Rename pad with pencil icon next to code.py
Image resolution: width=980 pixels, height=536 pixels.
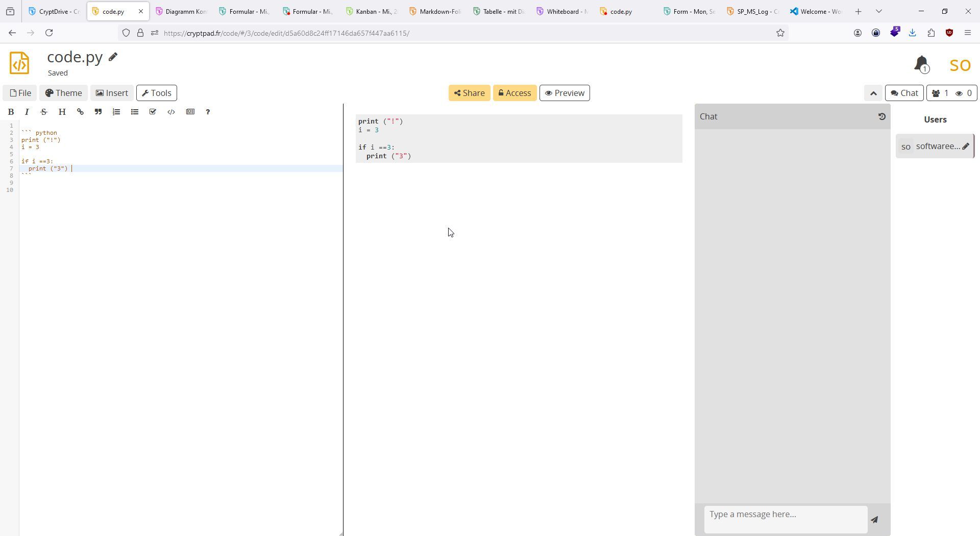pyautogui.click(x=113, y=57)
